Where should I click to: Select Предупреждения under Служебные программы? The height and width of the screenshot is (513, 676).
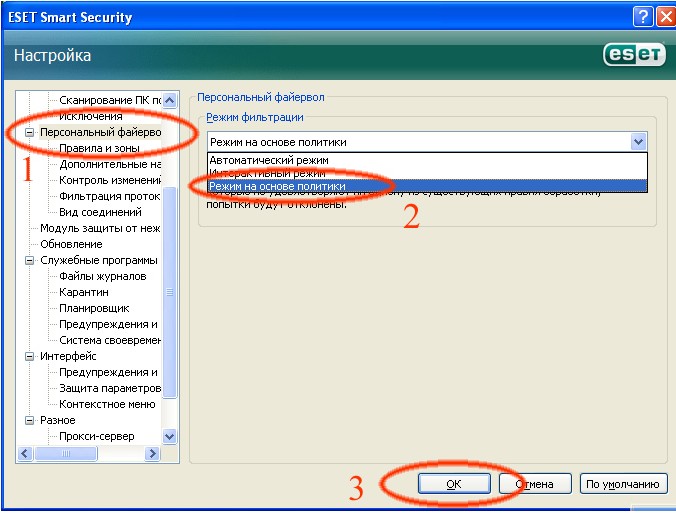point(109,324)
